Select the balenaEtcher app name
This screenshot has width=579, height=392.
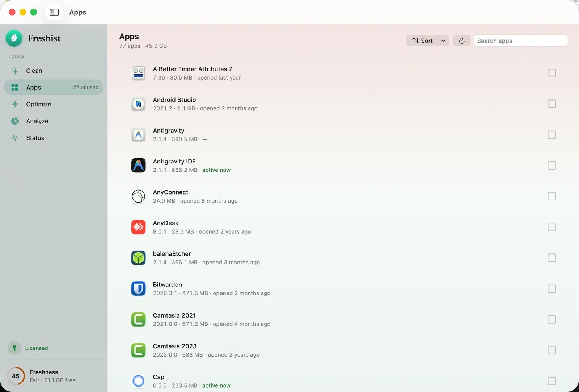click(x=172, y=254)
